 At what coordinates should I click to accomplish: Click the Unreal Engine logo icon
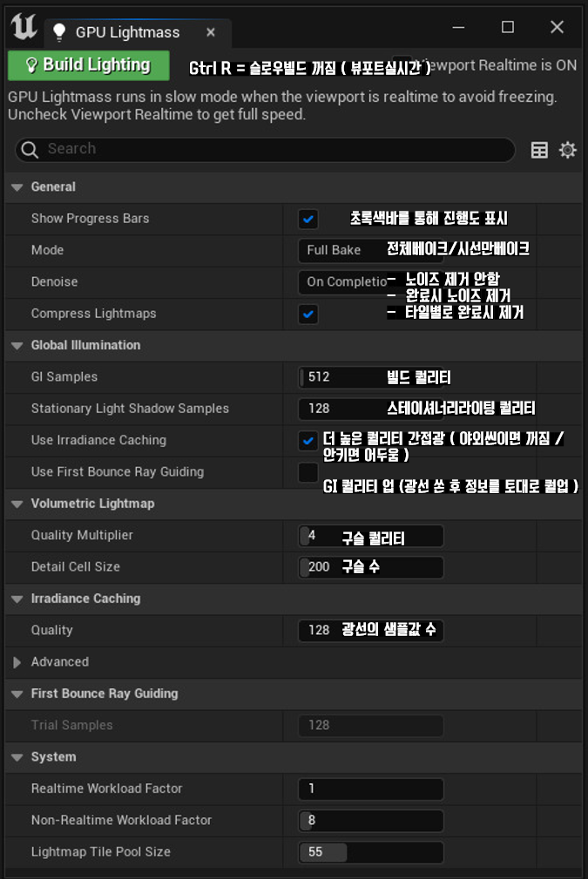pos(24,26)
